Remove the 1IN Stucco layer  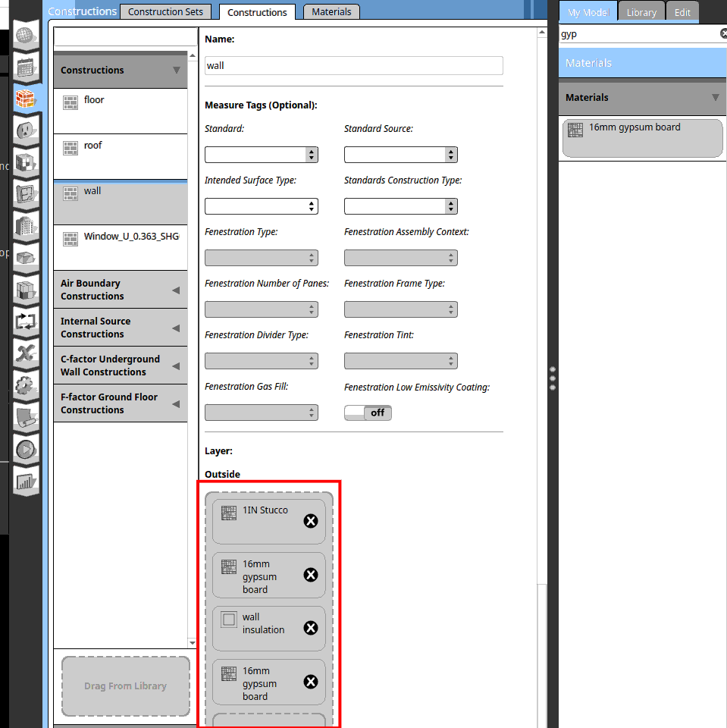pos(310,521)
